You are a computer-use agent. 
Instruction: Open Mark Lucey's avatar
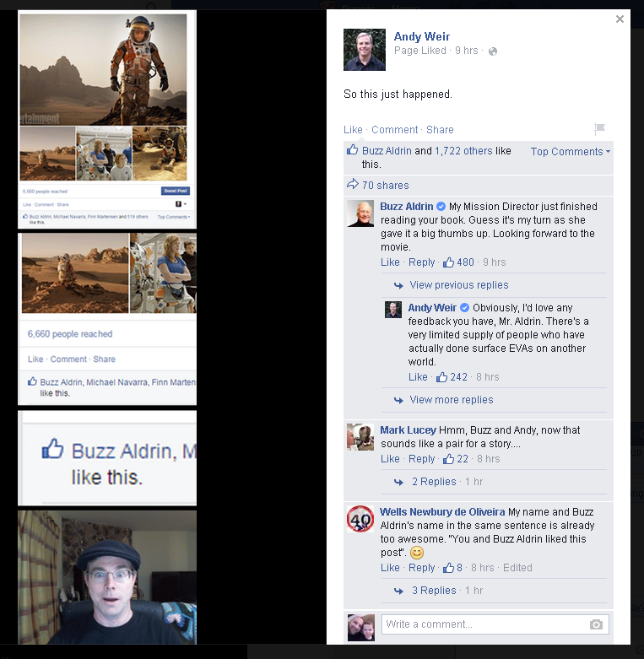pyautogui.click(x=360, y=437)
